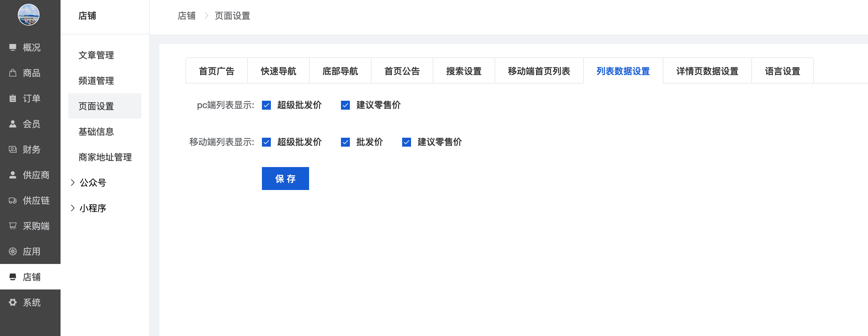Open 系统 with the gear icon
Viewport: 868px width, 336px height.
pos(13,302)
